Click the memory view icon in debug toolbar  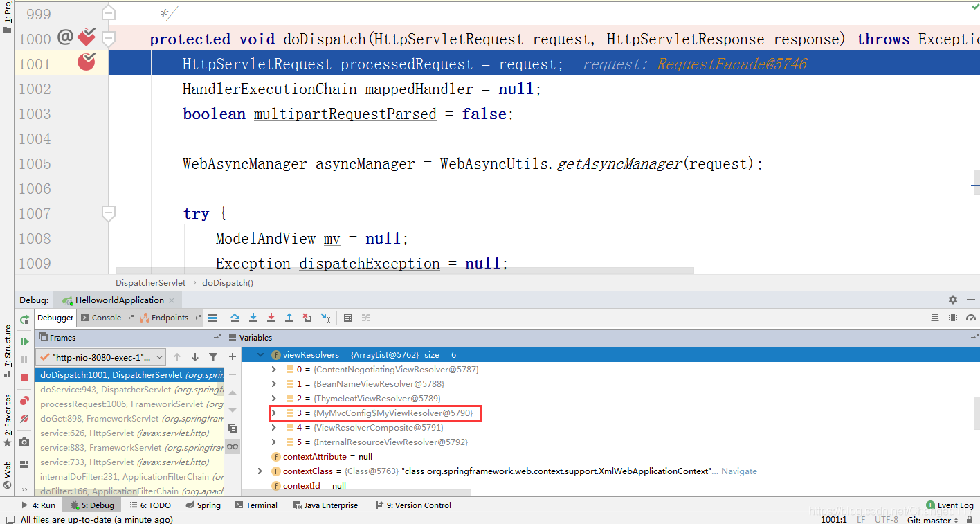(953, 318)
